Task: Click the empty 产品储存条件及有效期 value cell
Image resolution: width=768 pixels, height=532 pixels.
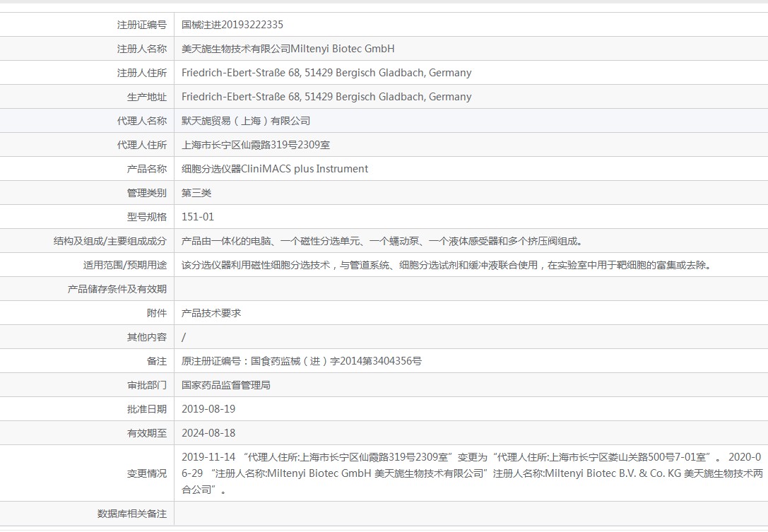Action: tap(471, 288)
